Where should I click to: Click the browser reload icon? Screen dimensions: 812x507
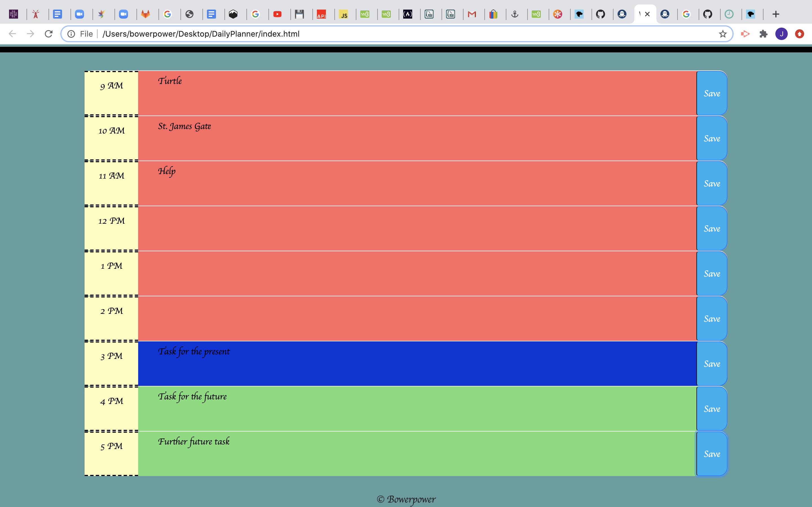click(x=49, y=34)
